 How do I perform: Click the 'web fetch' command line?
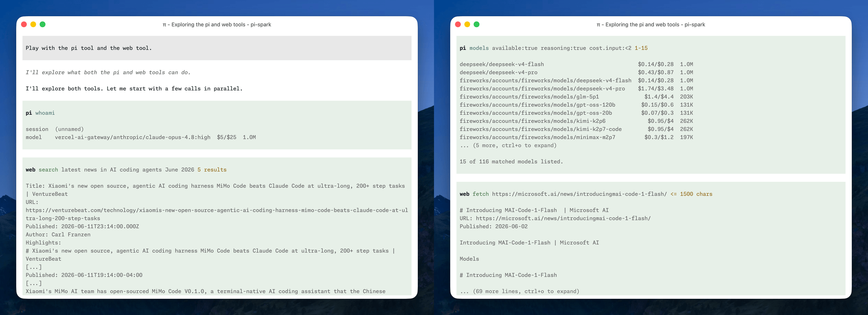click(586, 194)
